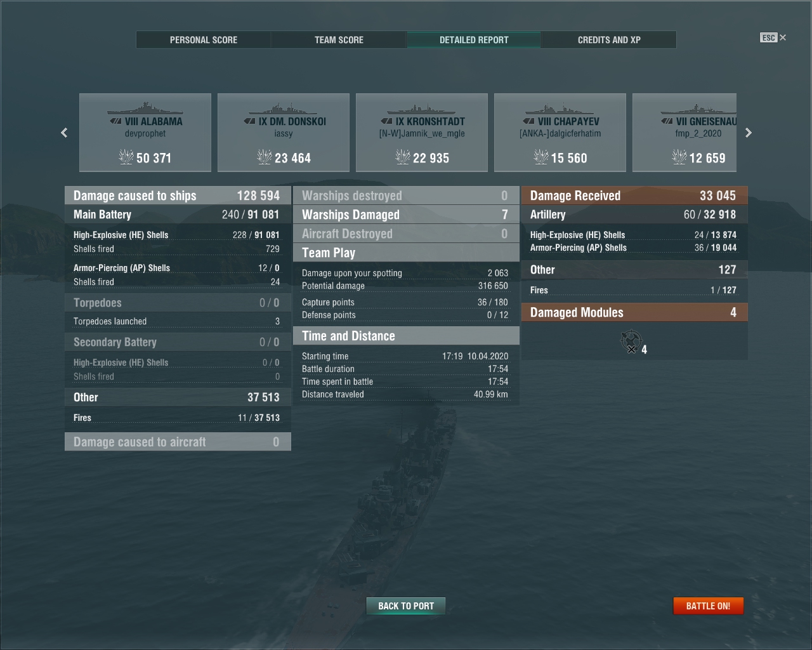Click the Donskoi nation flag icon

click(249, 121)
